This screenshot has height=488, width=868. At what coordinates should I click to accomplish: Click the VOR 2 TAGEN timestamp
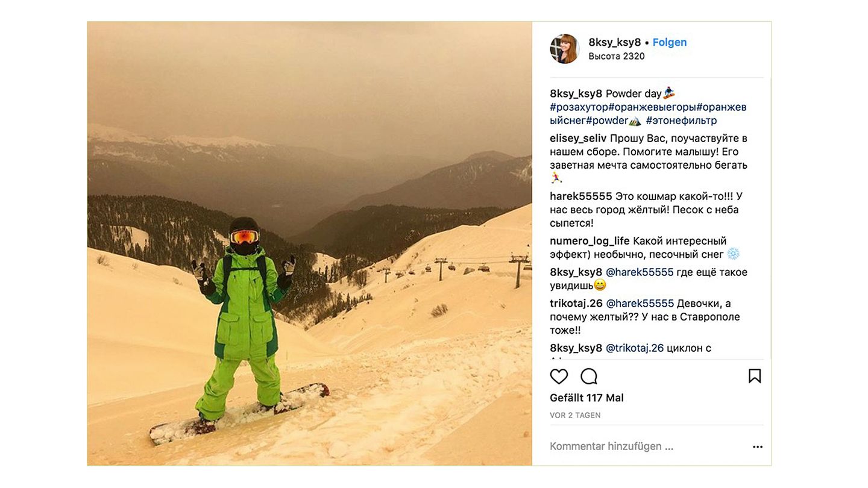(575, 416)
